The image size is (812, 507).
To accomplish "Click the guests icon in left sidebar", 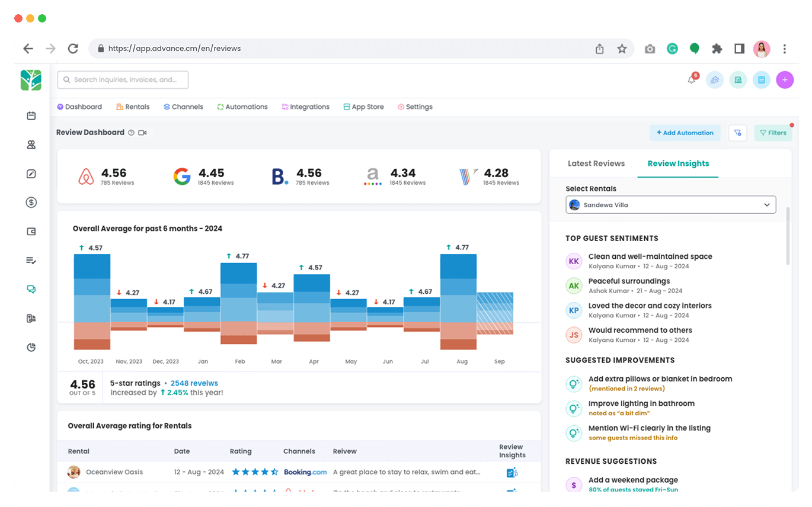I will pos(31,145).
